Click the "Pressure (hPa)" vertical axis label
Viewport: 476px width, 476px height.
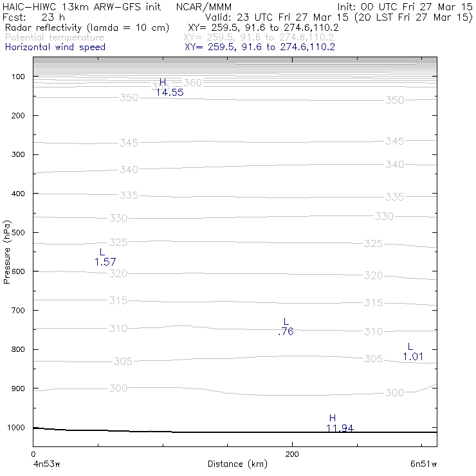coord(6,252)
